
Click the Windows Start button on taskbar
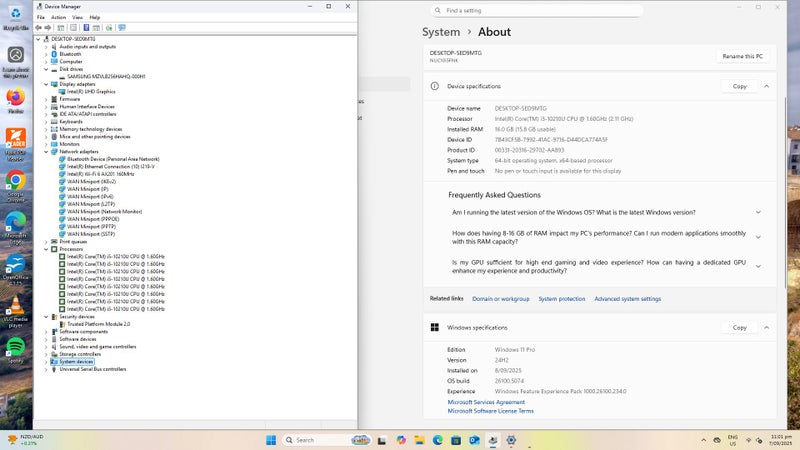[x=271, y=440]
